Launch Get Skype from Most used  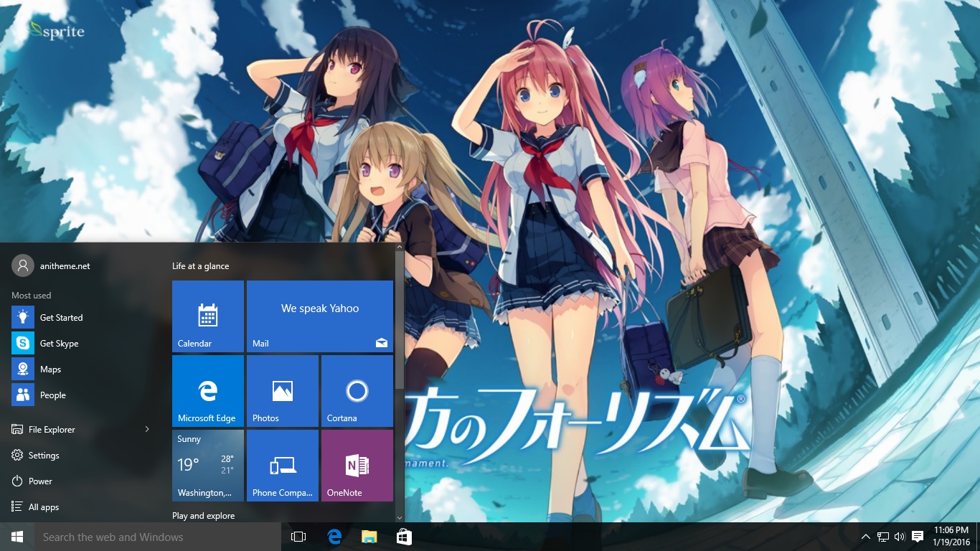59,344
